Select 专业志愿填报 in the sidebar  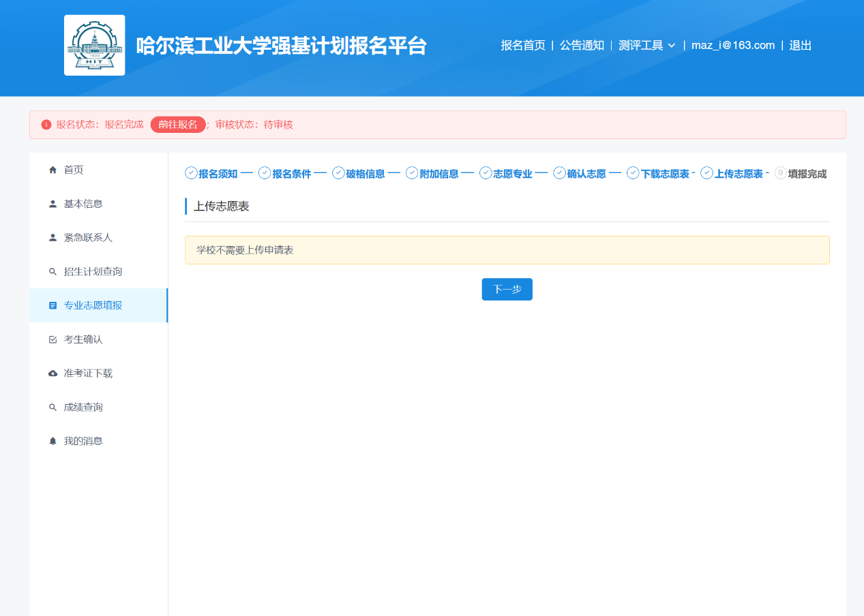[x=93, y=305]
